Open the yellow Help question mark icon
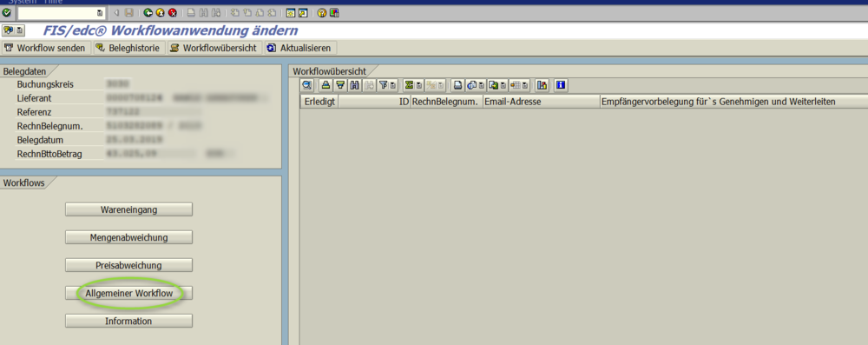The height and width of the screenshot is (345, 868). coord(322,12)
